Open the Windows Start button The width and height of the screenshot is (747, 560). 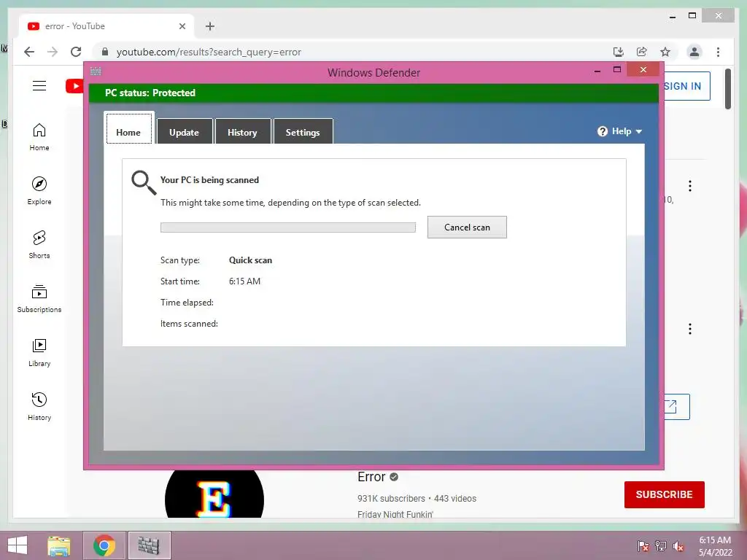click(18, 545)
